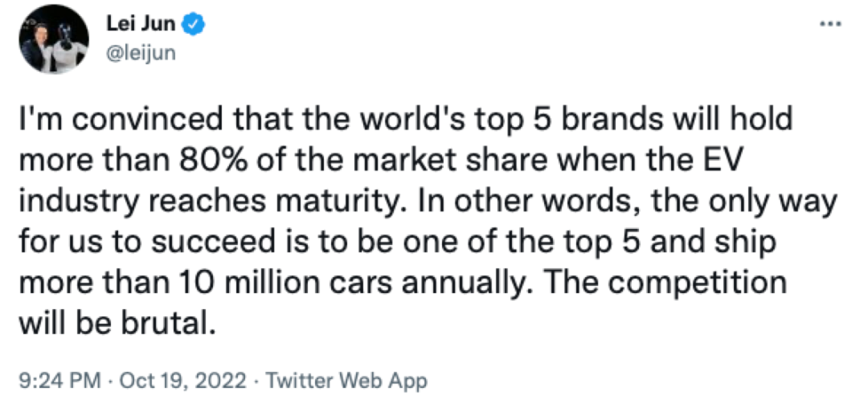Click the 9:24 PM timestamp
The image size is (868, 404).
pos(52,380)
